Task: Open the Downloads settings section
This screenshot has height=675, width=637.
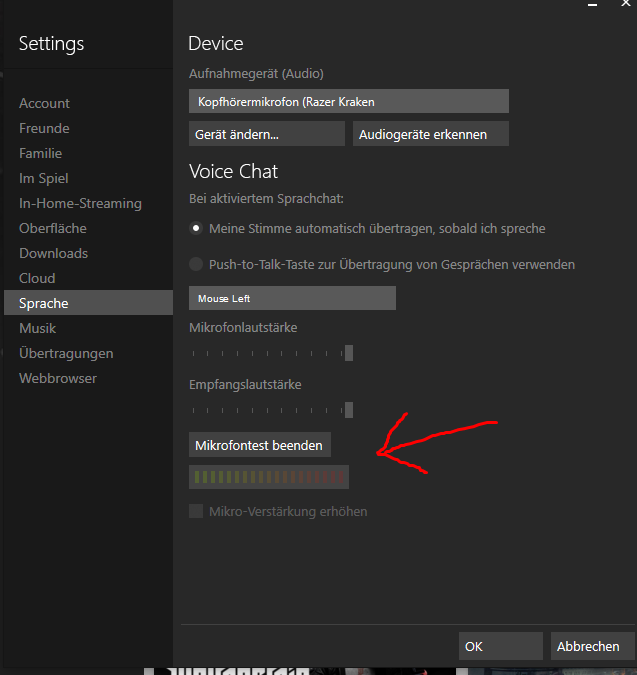Action: pyautogui.click(x=53, y=253)
